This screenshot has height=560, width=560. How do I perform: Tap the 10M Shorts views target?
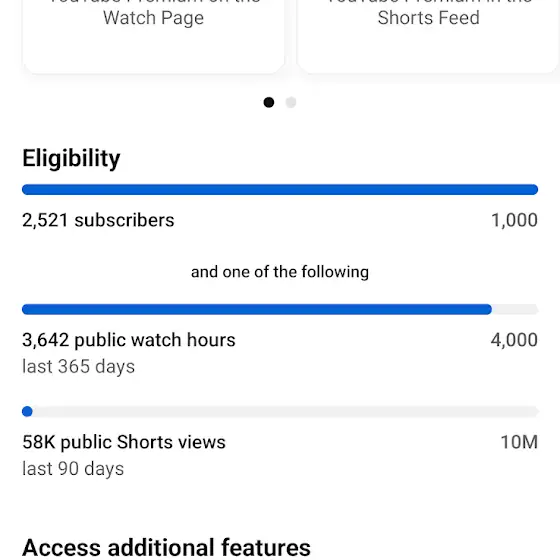[519, 442]
